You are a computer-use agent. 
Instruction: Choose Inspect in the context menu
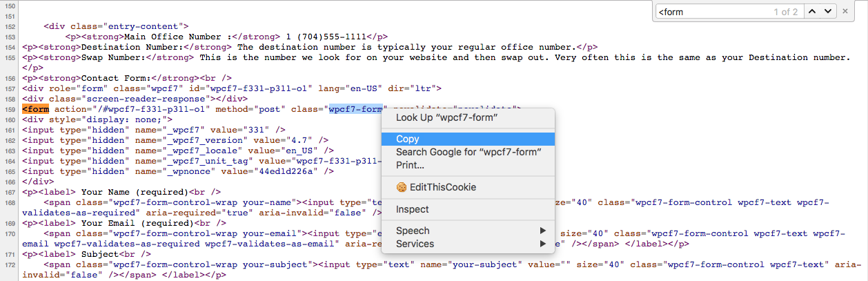[x=468, y=209]
